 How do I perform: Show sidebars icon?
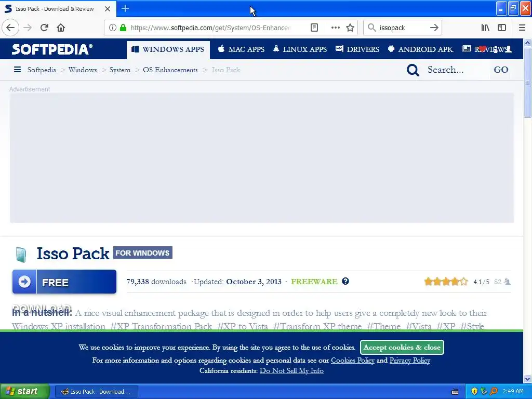[x=502, y=28]
